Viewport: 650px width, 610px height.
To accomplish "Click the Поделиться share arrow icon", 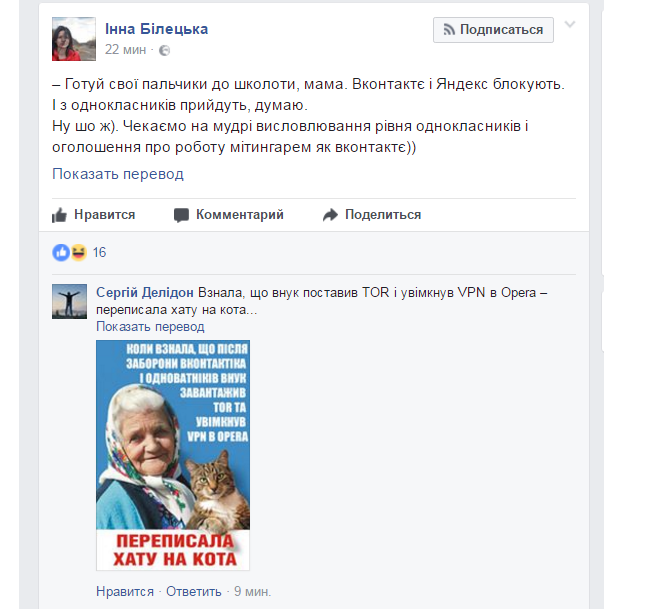I will tap(330, 215).
